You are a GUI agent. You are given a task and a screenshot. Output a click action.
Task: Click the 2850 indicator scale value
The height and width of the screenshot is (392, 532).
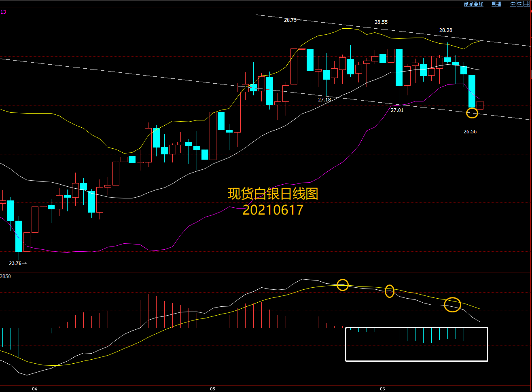coord(6,276)
